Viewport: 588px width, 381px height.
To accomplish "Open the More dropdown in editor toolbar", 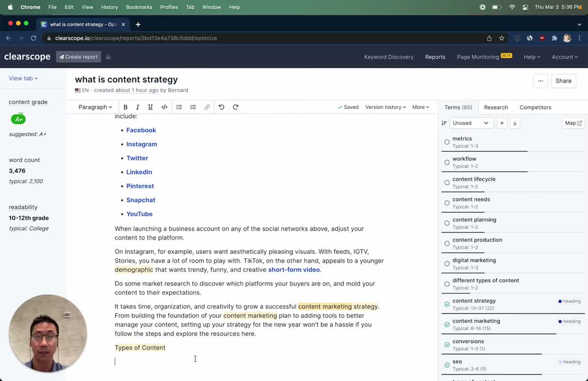I will [x=421, y=107].
